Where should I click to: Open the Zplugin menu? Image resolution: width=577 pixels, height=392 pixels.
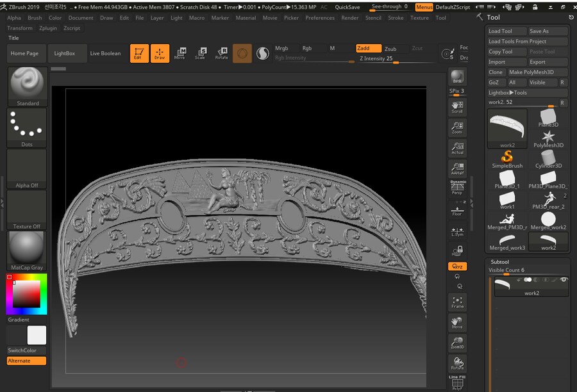click(48, 28)
